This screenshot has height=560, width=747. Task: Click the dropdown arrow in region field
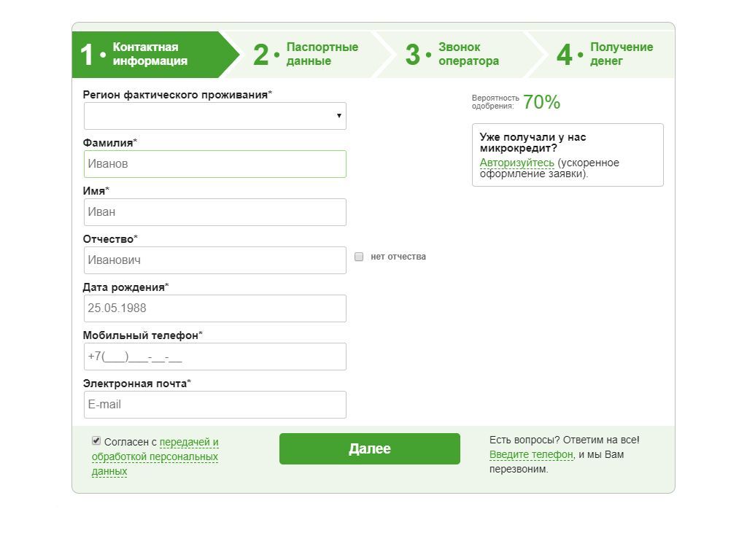[338, 116]
